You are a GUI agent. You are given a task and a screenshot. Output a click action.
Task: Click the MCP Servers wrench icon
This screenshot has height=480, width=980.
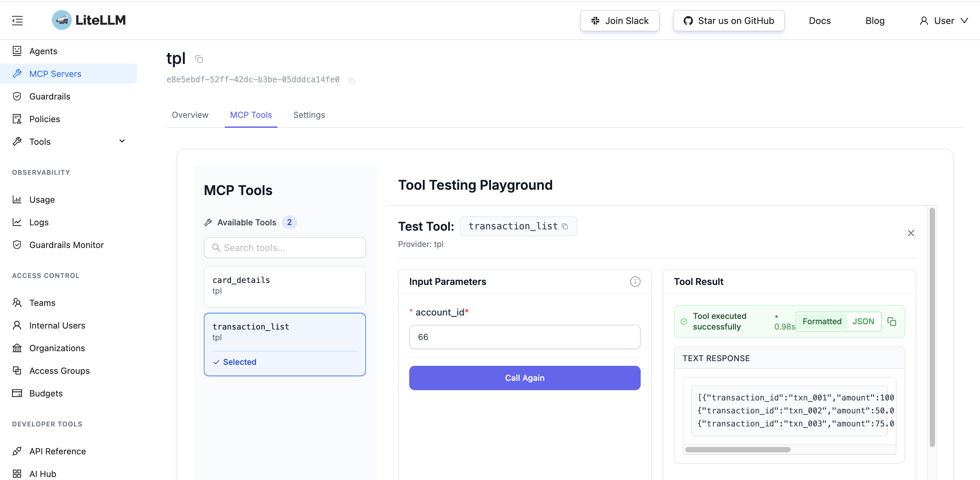coord(17,74)
